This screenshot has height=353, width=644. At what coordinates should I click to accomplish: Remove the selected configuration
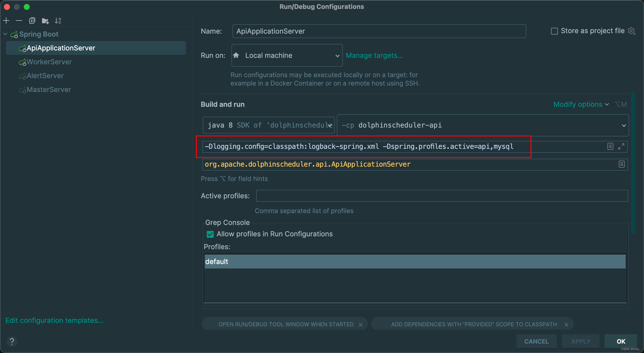click(19, 21)
